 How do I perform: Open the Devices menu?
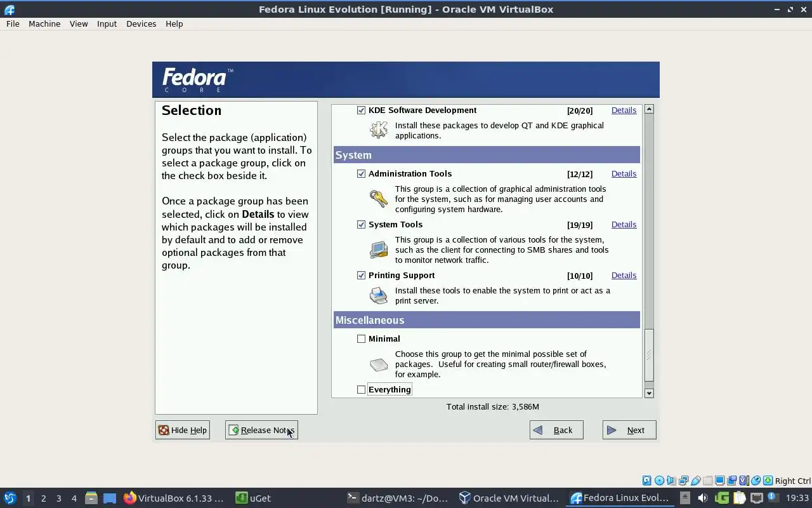click(x=141, y=23)
